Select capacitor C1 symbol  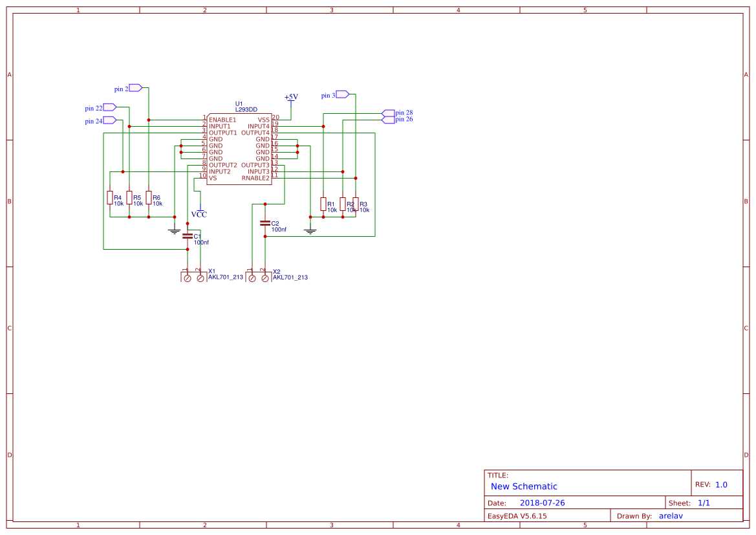coord(188,236)
